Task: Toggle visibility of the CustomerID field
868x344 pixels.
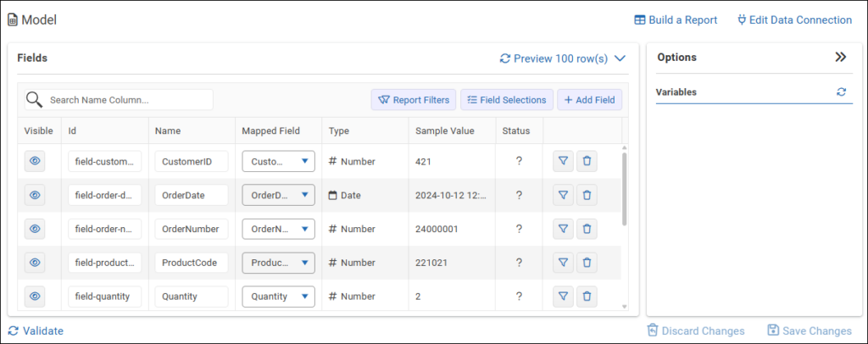Action: pos(35,161)
